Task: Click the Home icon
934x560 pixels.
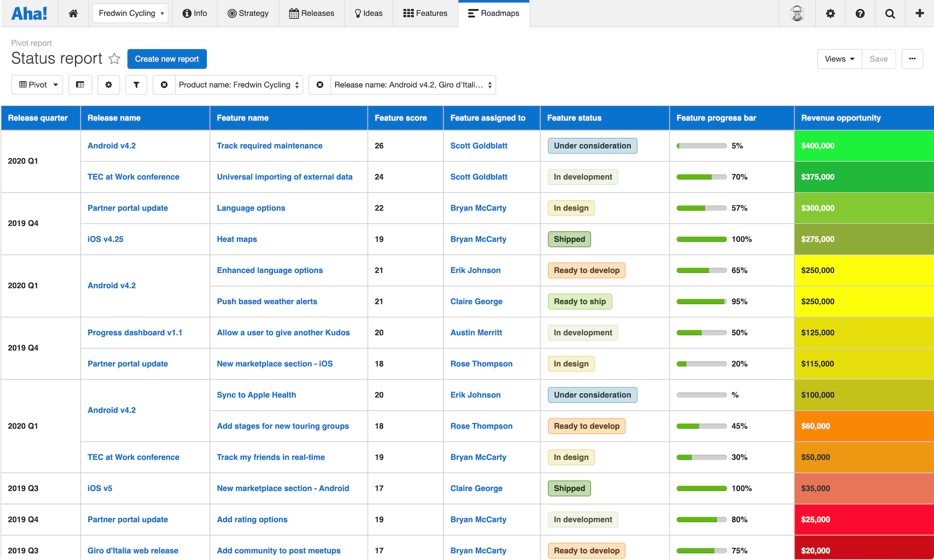Action: (x=73, y=13)
